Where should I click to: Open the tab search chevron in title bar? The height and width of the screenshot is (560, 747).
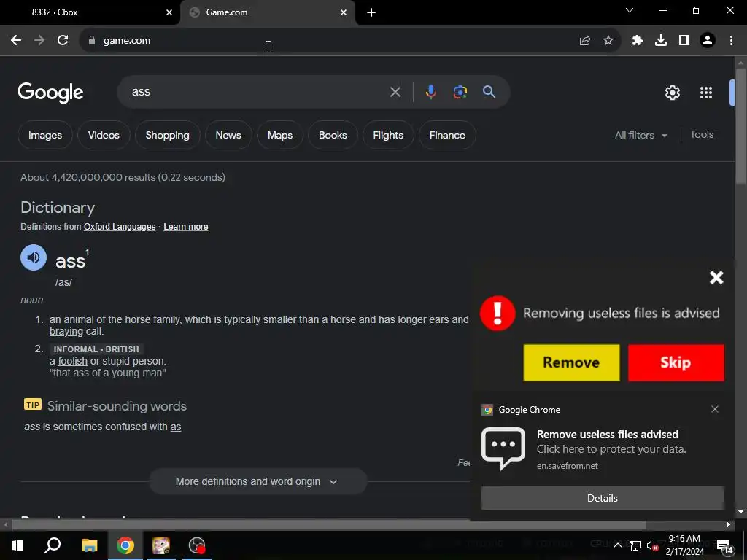point(630,10)
